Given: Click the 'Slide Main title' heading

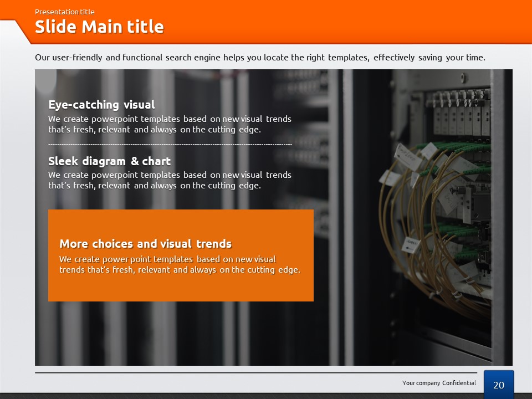Looking at the screenshot, I should point(99,27).
